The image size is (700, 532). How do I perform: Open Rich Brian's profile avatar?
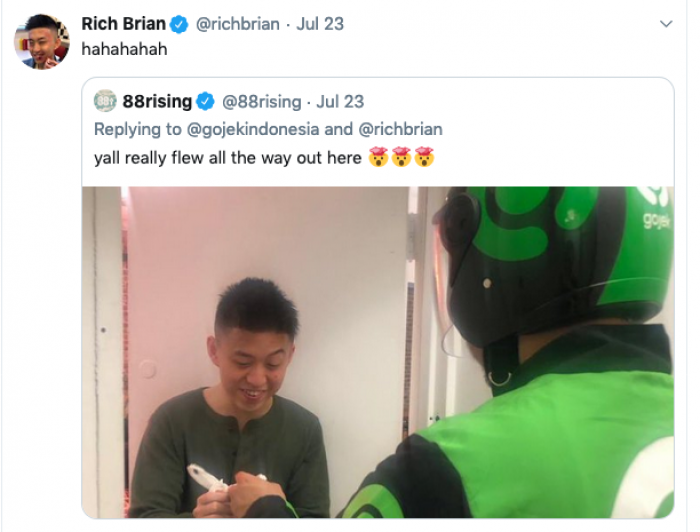[x=42, y=42]
